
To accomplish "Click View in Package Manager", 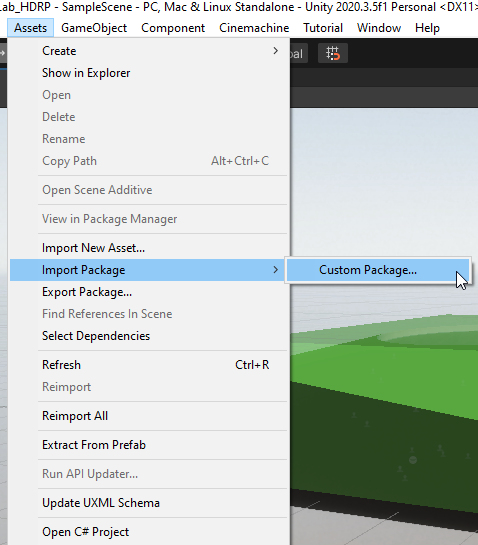I will pyautogui.click(x=148, y=219).
